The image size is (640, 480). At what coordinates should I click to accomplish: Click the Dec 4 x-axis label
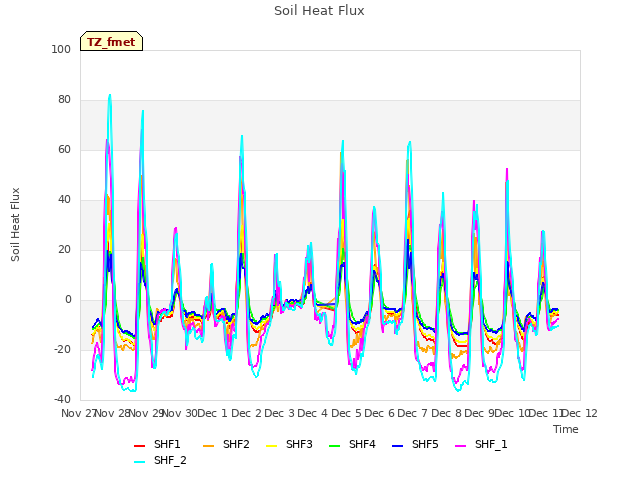click(313, 413)
